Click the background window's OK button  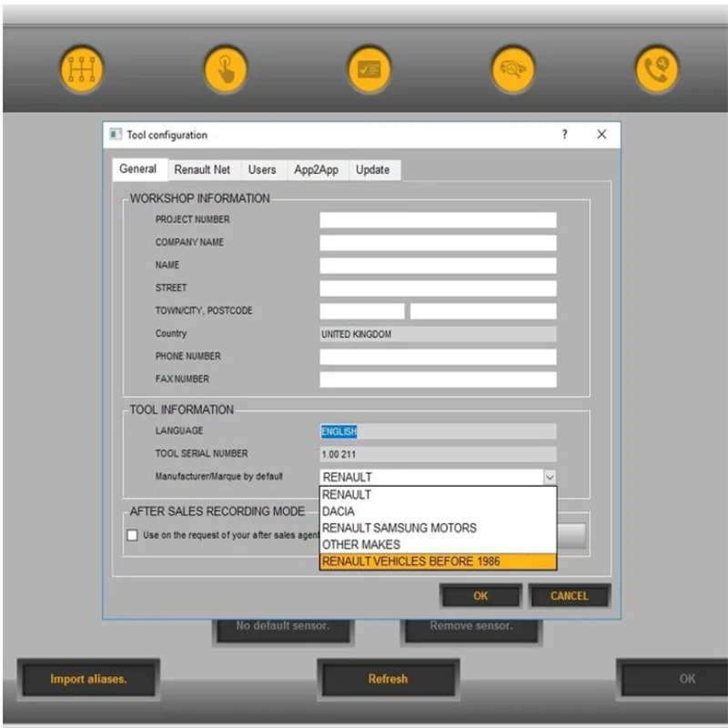point(673,679)
